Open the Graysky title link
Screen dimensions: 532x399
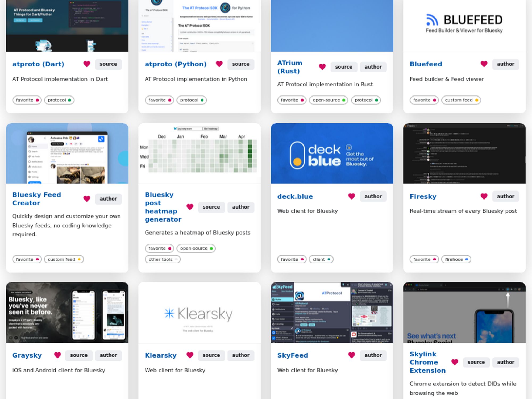click(27, 355)
